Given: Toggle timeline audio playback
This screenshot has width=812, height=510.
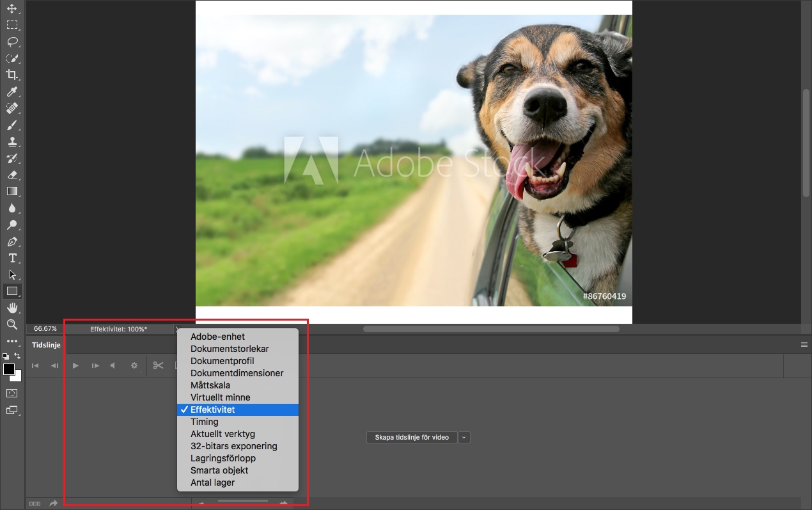Looking at the screenshot, I should tap(113, 366).
